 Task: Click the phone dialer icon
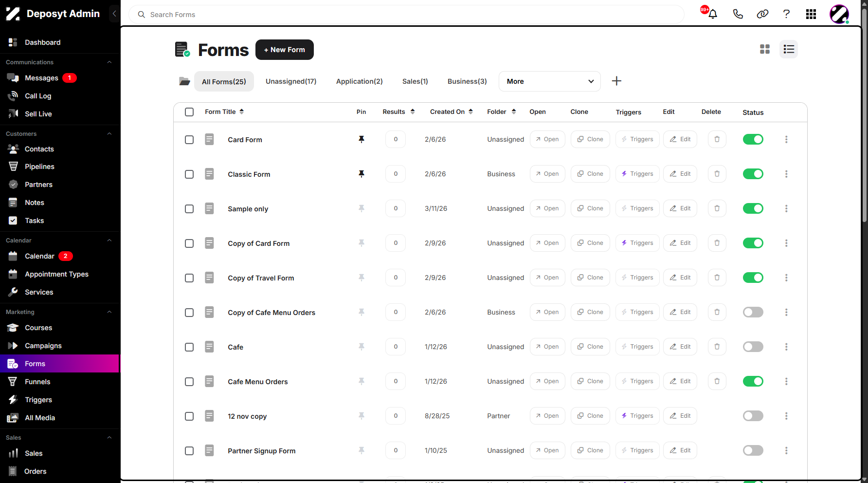point(738,14)
